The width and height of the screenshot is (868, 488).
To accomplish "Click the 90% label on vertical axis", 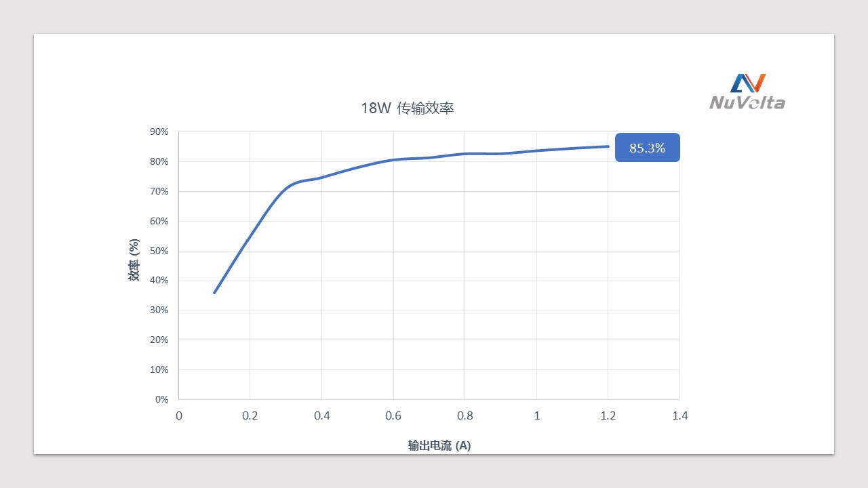I will (159, 131).
